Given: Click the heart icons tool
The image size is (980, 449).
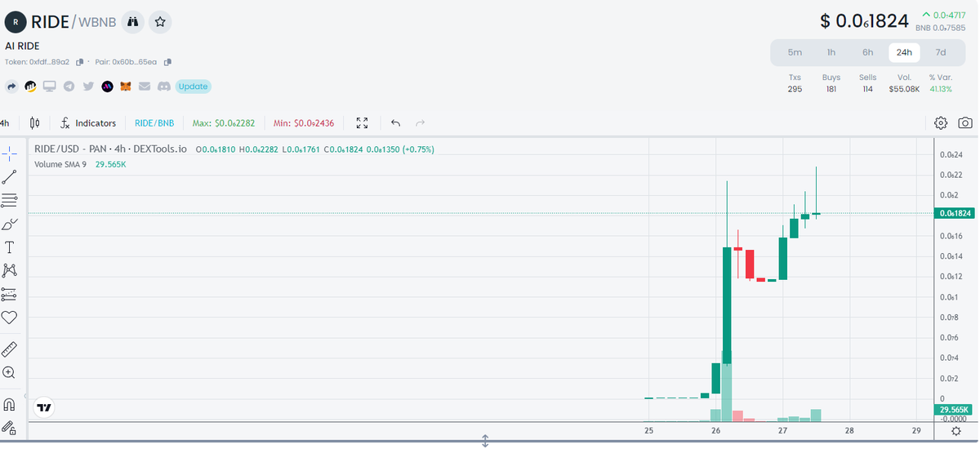Looking at the screenshot, I should click(x=9, y=318).
